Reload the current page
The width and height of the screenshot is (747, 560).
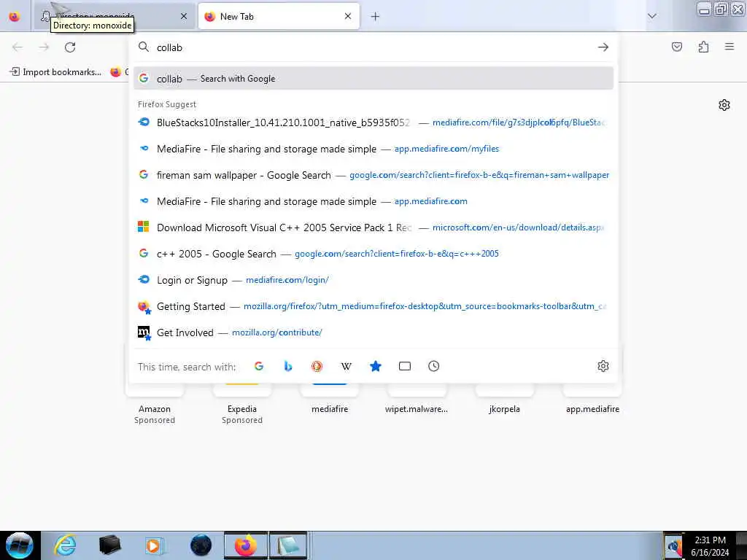tap(70, 47)
